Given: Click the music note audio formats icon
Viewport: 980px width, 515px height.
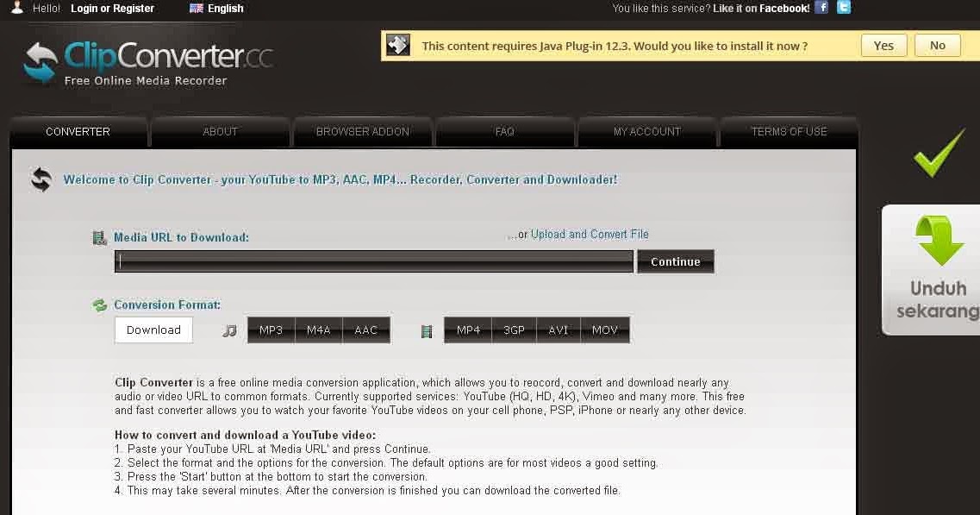Looking at the screenshot, I should tap(229, 330).
